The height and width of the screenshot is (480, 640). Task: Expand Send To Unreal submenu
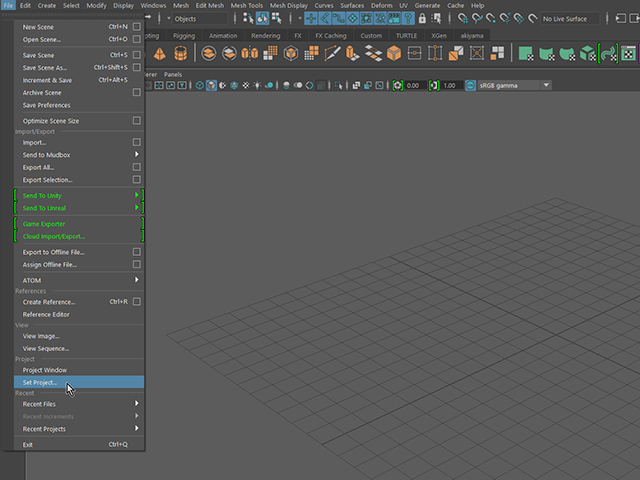137,208
